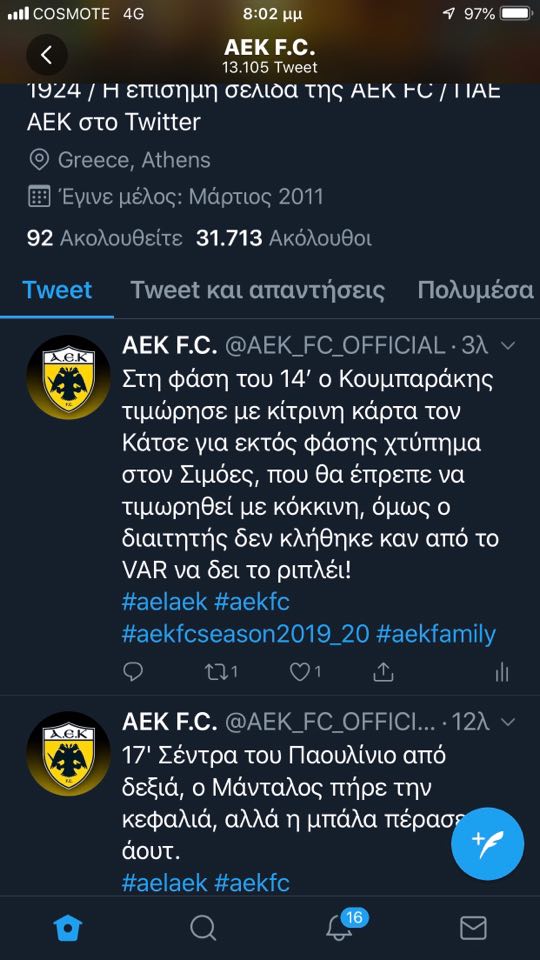Open 92 Ακολουθείτε following list

[105, 238]
